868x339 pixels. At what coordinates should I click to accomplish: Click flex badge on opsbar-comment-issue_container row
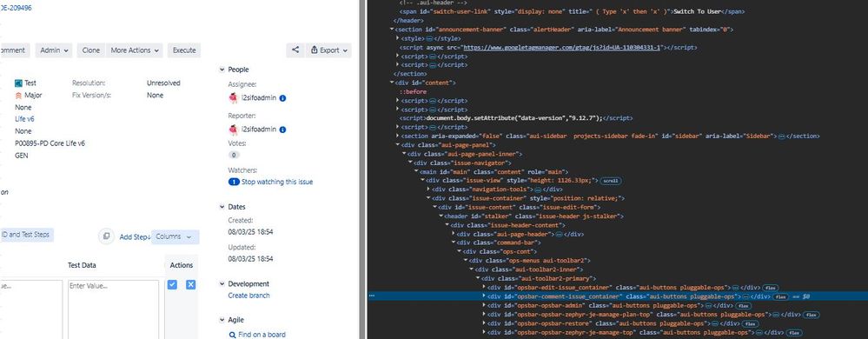point(780,296)
